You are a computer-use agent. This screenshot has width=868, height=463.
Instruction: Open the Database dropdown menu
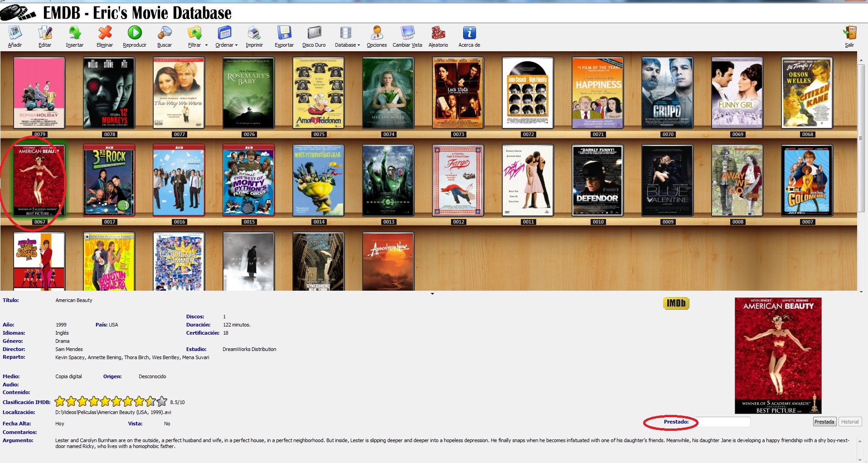[359, 45]
